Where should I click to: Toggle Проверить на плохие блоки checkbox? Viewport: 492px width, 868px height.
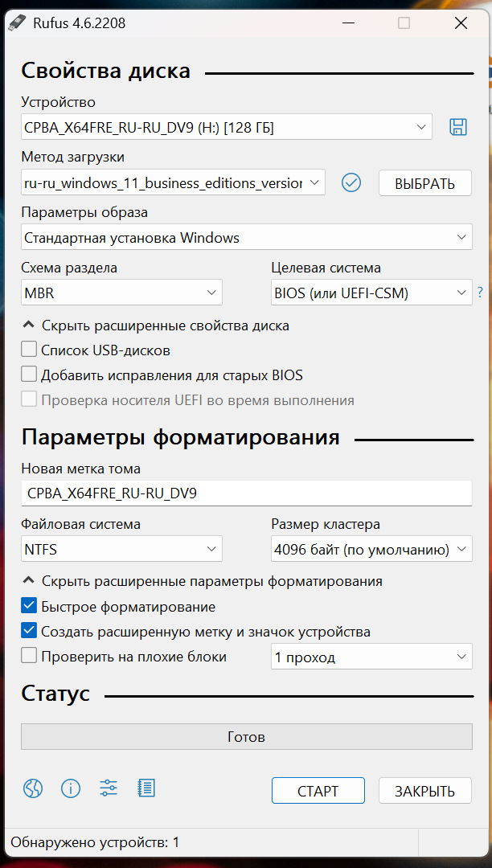point(29,657)
